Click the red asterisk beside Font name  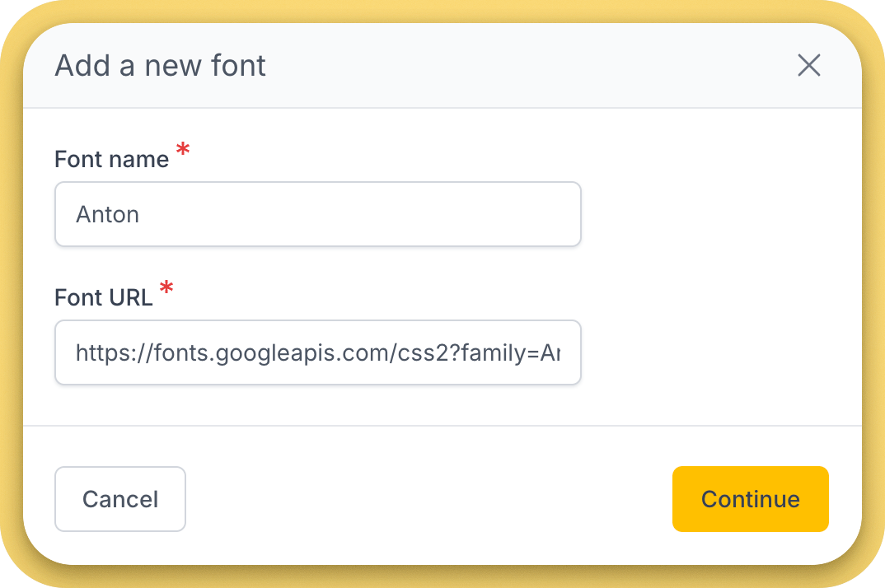[x=183, y=151]
